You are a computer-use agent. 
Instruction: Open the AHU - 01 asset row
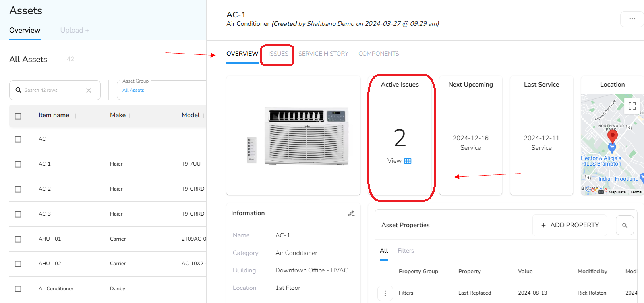coord(108,239)
